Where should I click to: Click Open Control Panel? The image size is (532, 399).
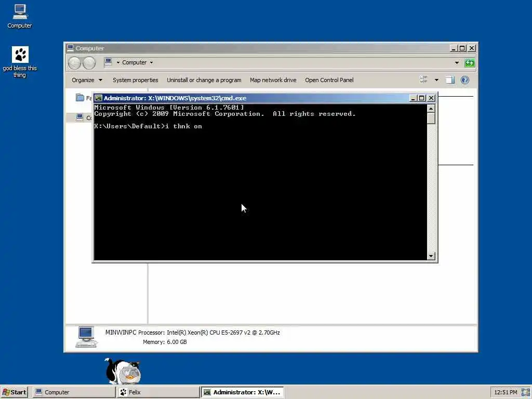pos(329,80)
